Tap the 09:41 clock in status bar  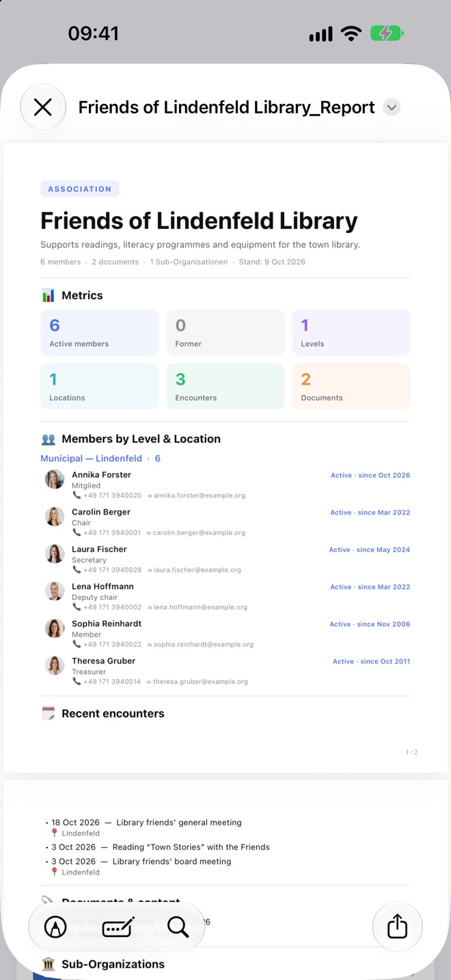coord(94,33)
